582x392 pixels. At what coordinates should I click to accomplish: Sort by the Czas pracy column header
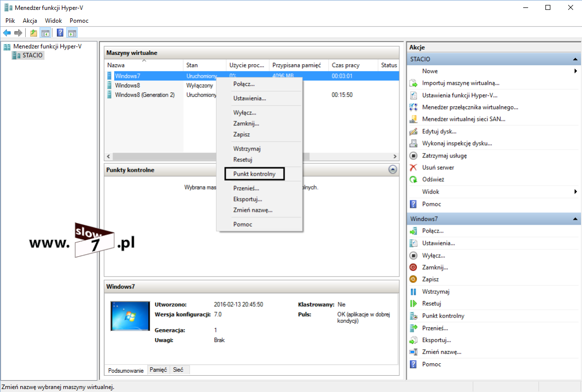tap(353, 65)
